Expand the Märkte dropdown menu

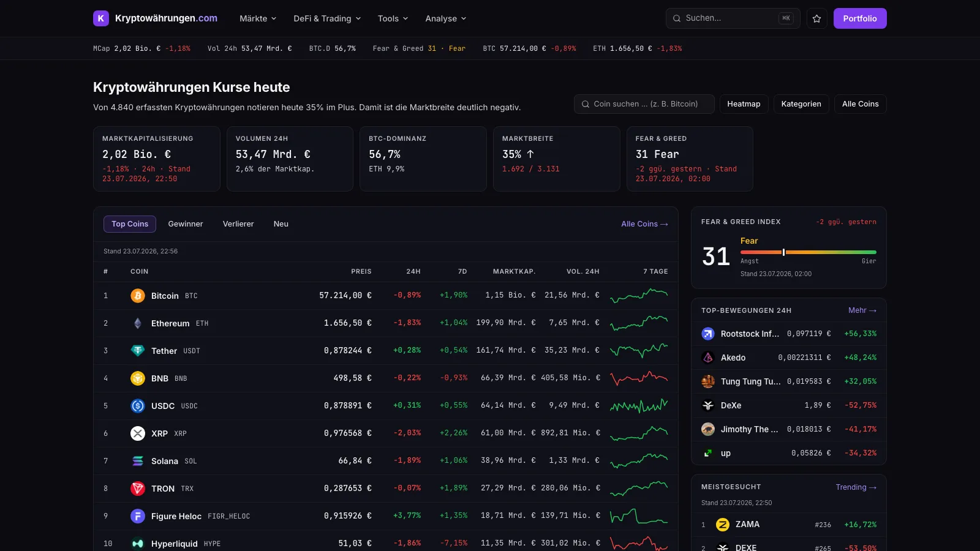(258, 18)
